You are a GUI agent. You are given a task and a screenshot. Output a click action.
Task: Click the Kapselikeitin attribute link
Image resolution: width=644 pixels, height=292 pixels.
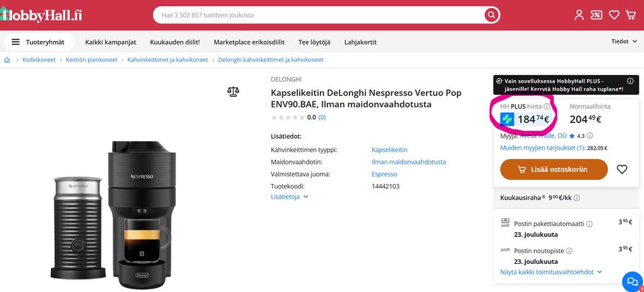click(389, 150)
